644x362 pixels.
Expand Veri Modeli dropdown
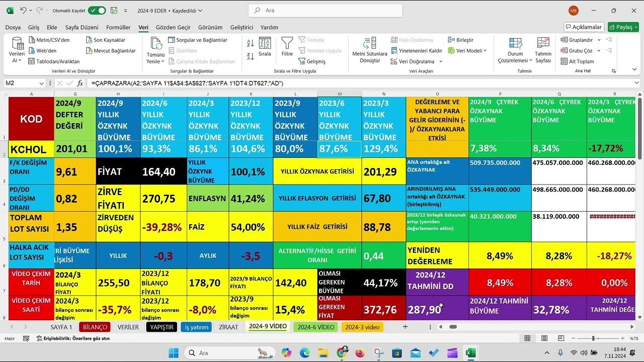485,50
